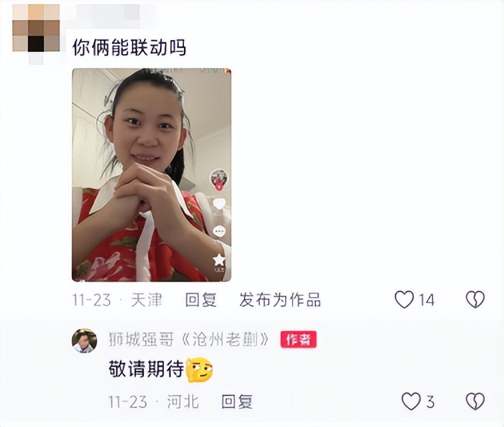This screenshot has width=504, height=427.
Task: Click the 你俩能联动吗 comment text
Action: pyautogui.click(x=129, y=47)
